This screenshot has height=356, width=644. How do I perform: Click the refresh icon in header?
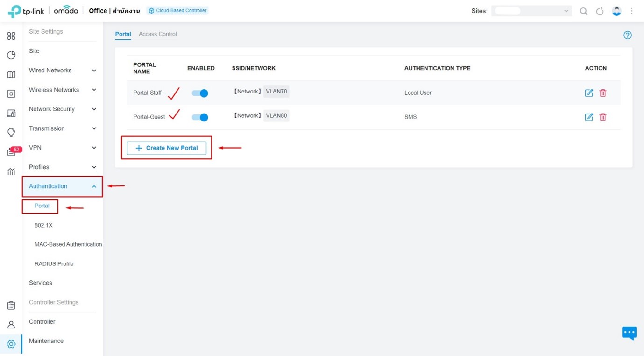pyautogui.click(x=600, y=11)
